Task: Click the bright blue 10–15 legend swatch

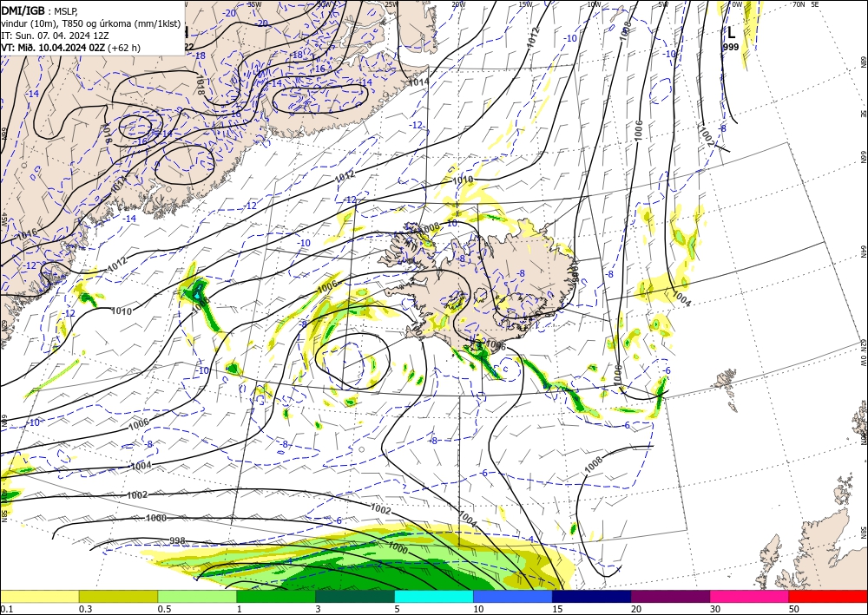Action: click(513, 597)
